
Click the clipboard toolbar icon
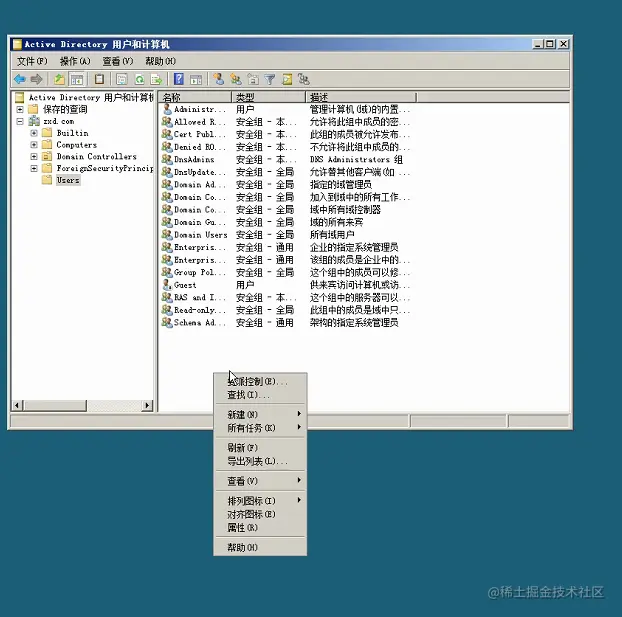pos(99,79)
